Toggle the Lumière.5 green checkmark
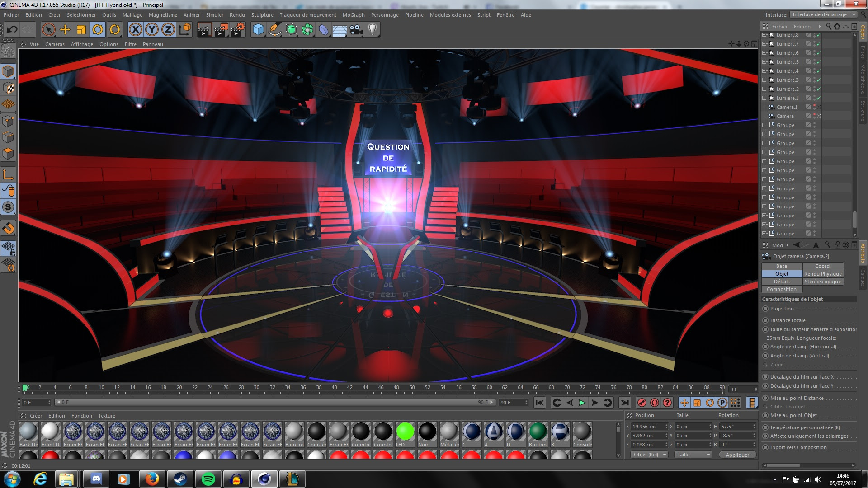 pos(818,62)
